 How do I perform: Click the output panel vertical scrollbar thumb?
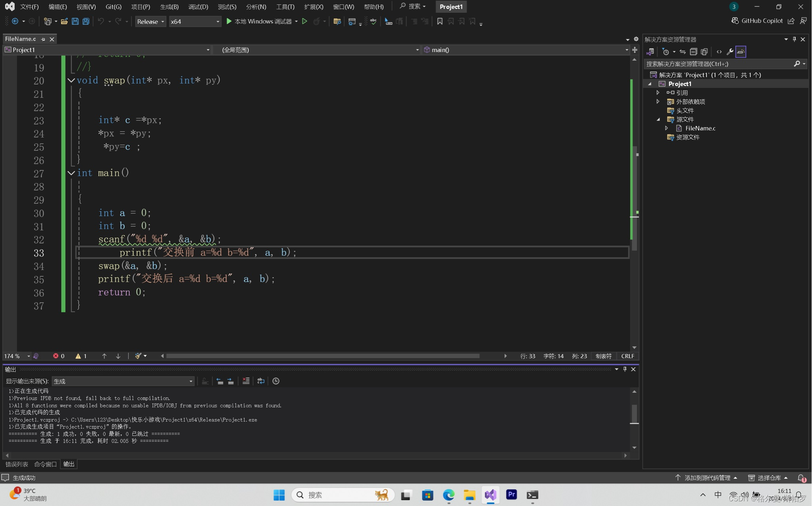(634, 413)
